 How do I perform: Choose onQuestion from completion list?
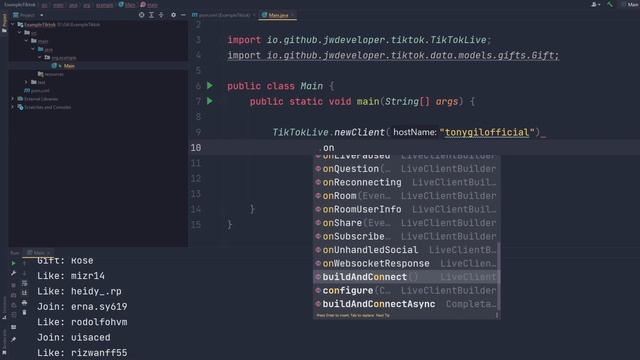pyautogui.click(x=407, y=169)
